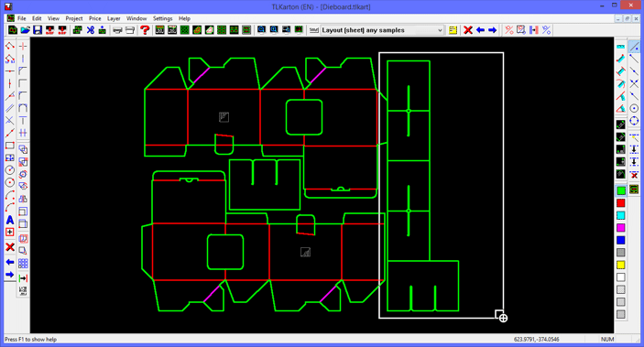This screenshot has width=644, height=347.
Task: Click the blue right arrow redo button in top toolbar
Action: (x=492, y=30)
